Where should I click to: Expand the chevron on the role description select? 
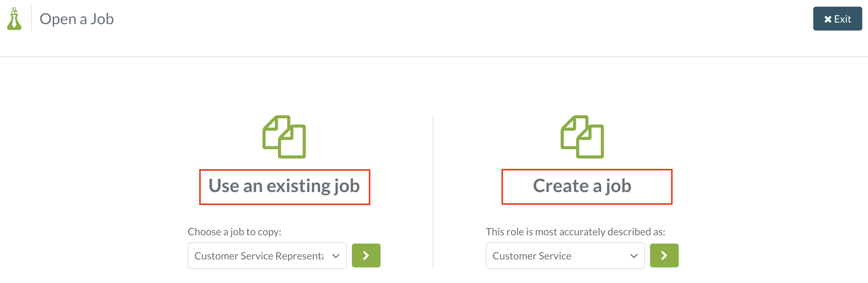[x=634, y=256]
